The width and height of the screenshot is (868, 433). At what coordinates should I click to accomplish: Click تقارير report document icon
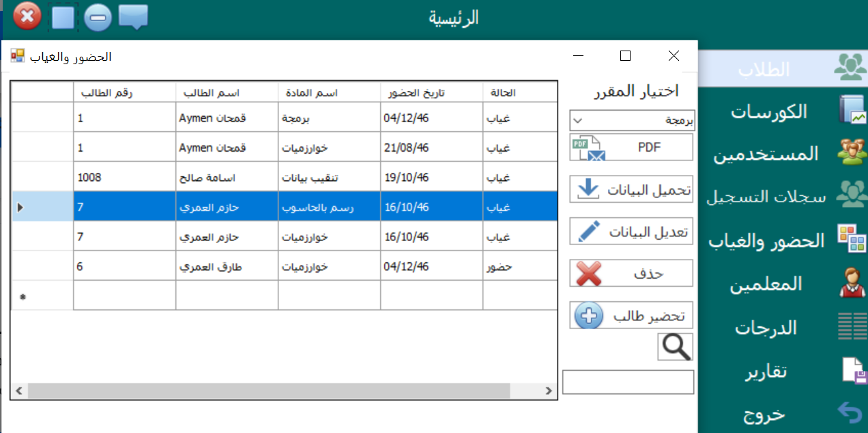tap(854, 370)
